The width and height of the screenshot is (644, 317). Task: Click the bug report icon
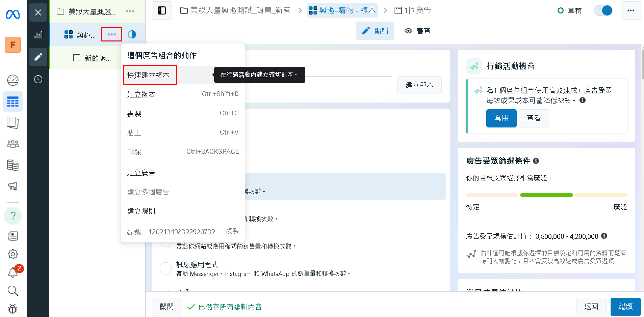(13, 309)
